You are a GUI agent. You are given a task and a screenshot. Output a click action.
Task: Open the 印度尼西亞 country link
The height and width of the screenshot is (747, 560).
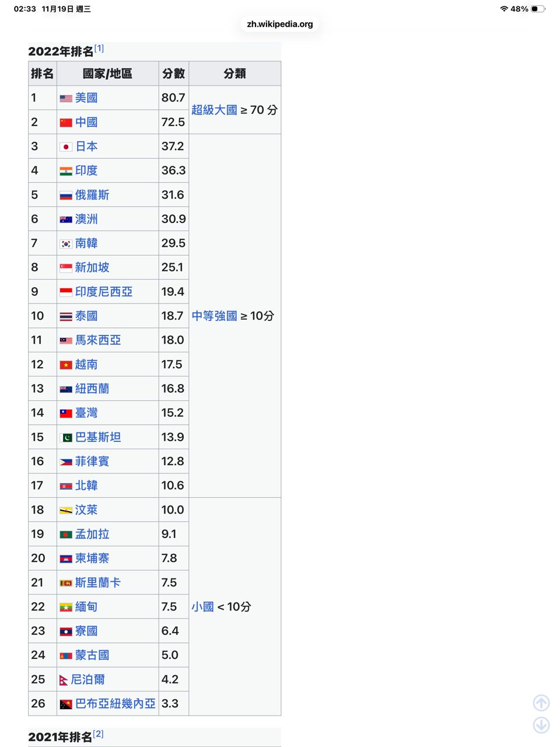coord(103,292)
